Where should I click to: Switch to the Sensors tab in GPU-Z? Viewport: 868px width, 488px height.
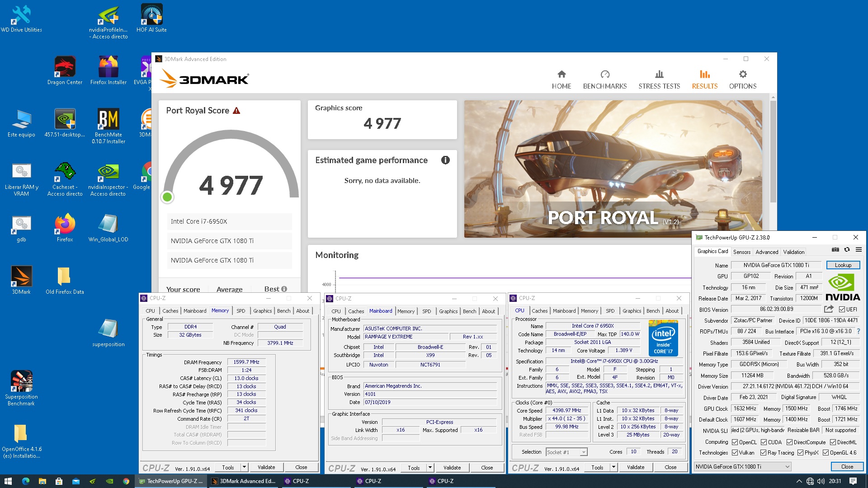(x=741, y=252)
